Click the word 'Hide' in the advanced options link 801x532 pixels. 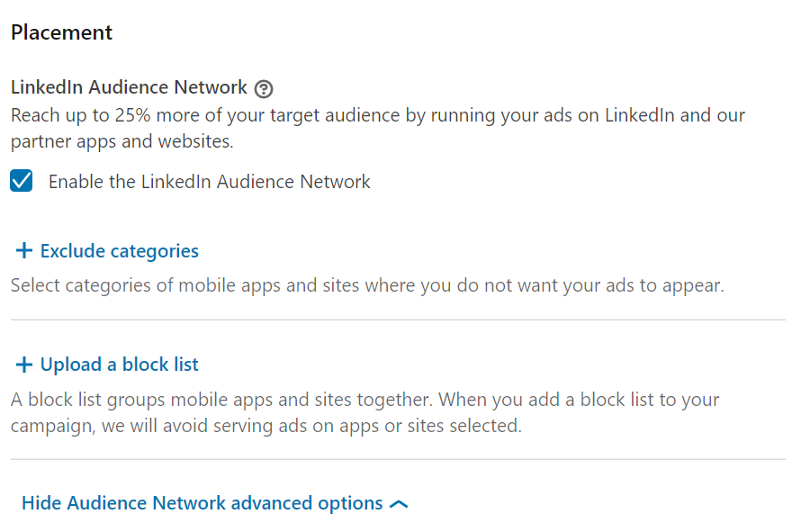(41, 503)
